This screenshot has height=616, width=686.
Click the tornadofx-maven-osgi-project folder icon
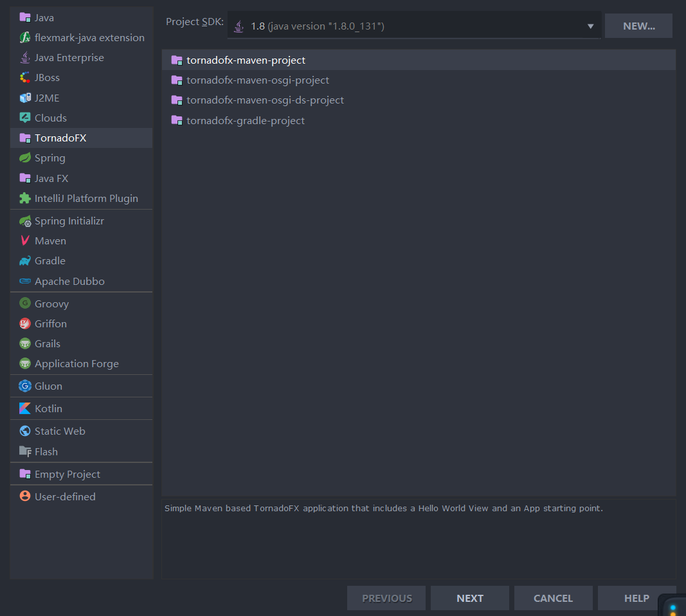point(177,80)
